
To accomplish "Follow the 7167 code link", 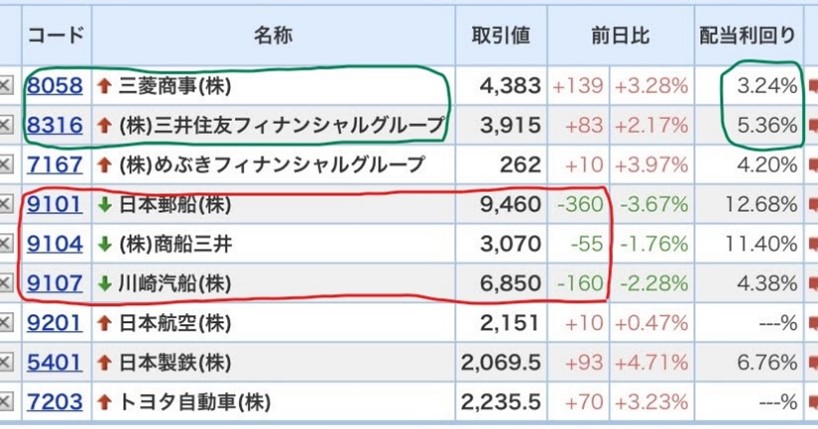I will point(55,165).
